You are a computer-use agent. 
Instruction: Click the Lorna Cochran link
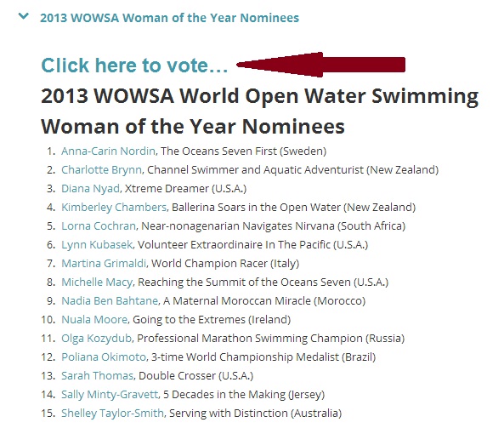click(x=99, y=225)
